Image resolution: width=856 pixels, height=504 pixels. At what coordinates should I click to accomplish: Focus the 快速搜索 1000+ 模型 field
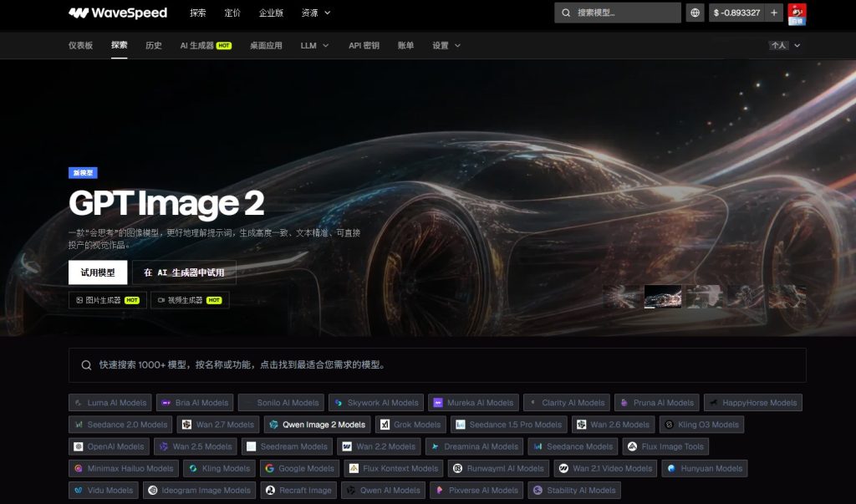(x=437, y=364)
